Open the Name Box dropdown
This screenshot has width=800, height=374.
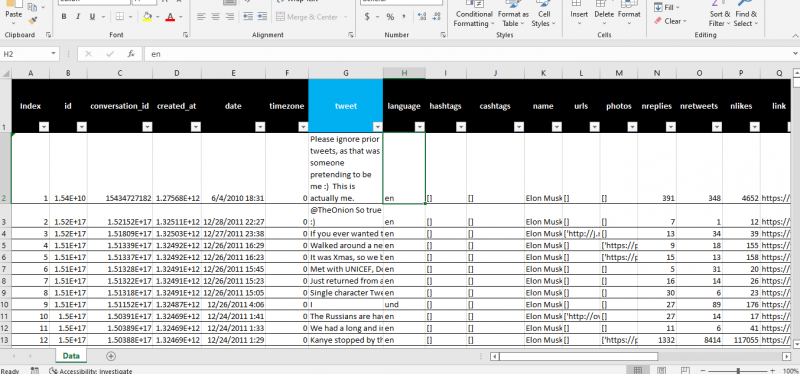(x=54, y=54)
